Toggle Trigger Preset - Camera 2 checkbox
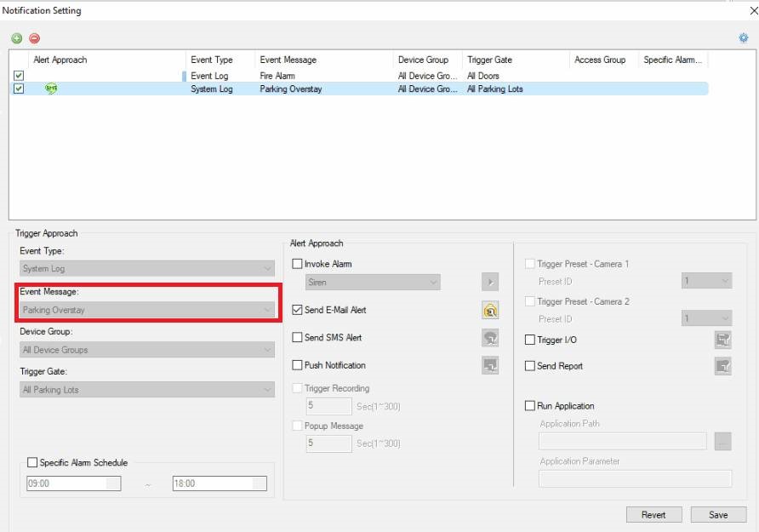The height and width of the screenshot is (532, 759). pos(530,301)
